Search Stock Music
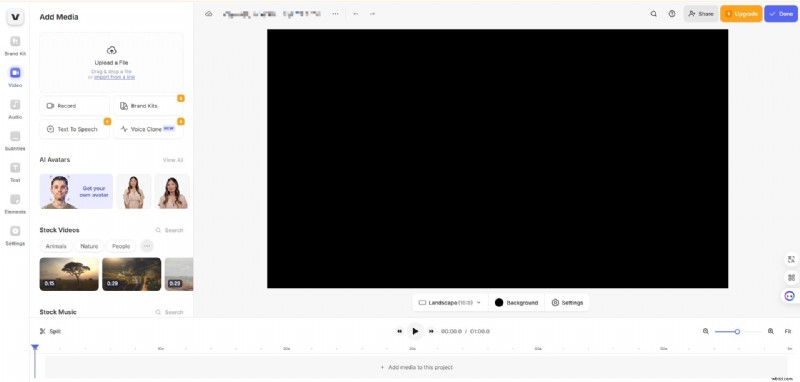This screenshot has height=382, width=800. click(x=169, y=312)
